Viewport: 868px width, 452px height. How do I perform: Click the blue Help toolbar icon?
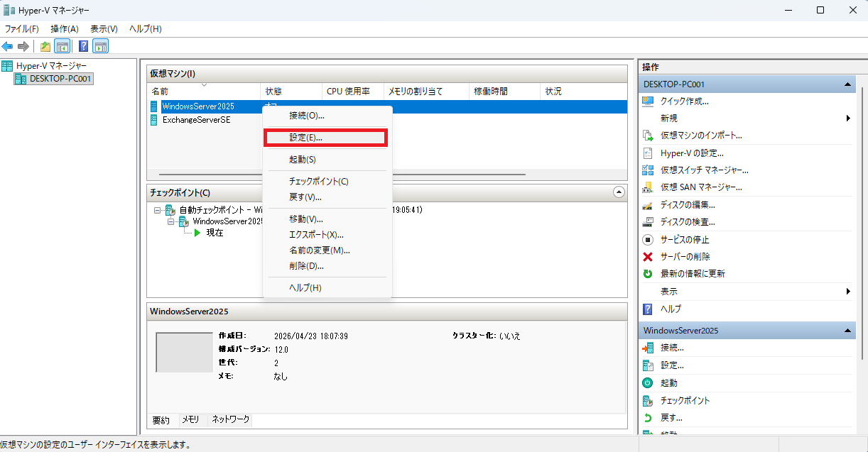(x=84, y=46)
